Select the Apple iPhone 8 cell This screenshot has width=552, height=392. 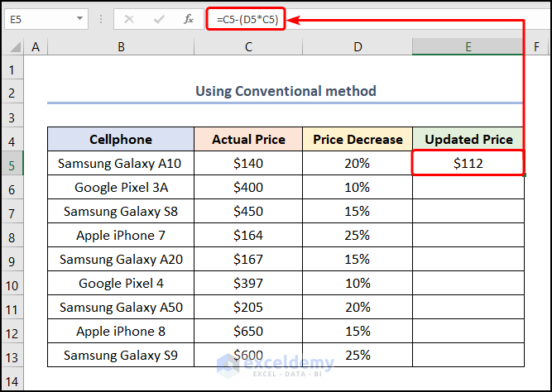[121, 332]
